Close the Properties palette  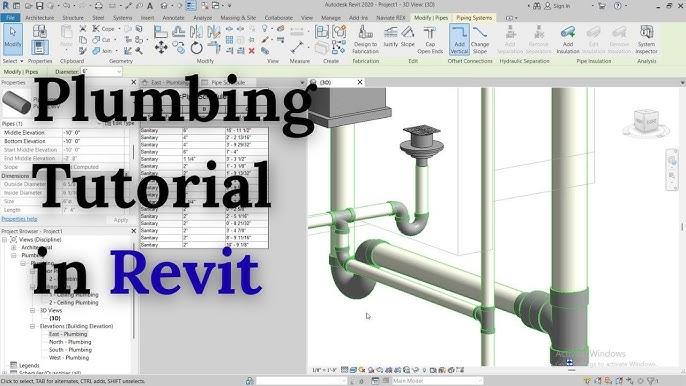[x=134, y=82]
